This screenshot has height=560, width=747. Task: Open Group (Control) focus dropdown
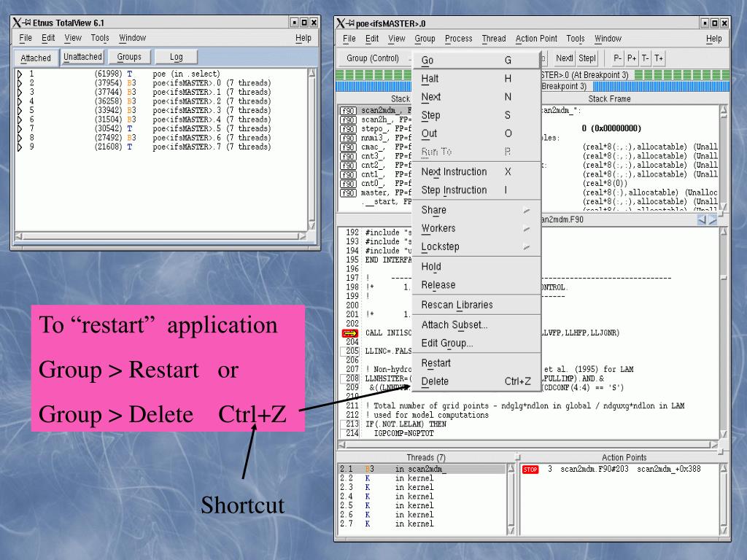point(375,58)
